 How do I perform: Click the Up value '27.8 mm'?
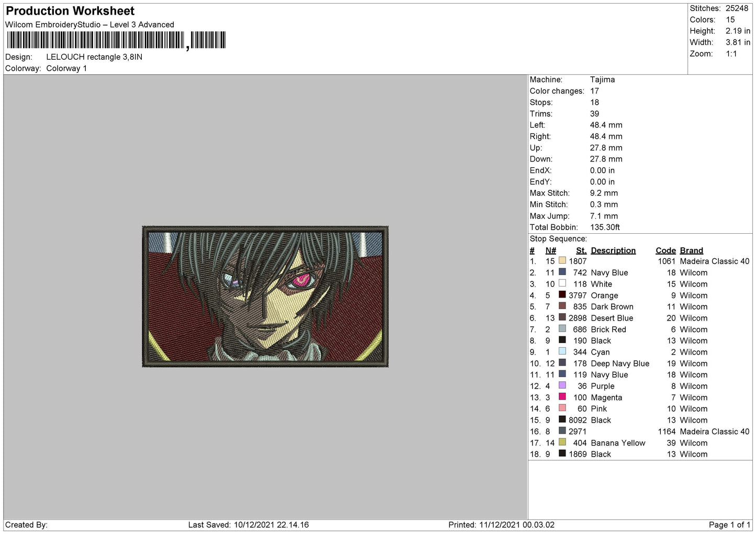pos(606,148)
